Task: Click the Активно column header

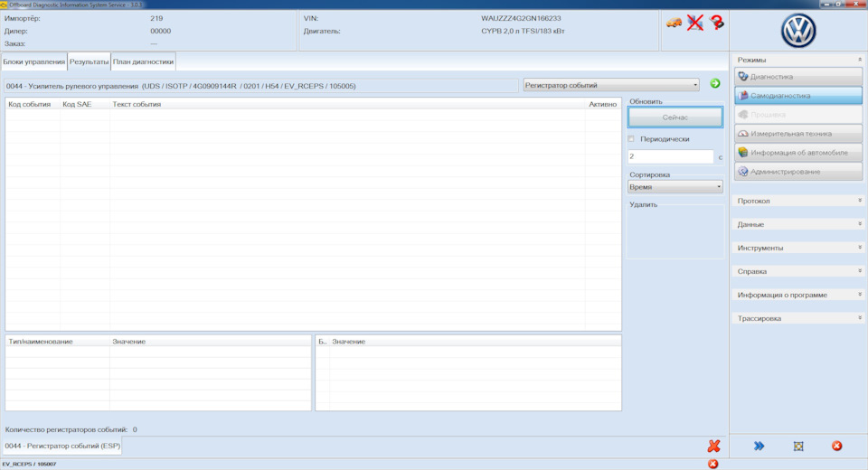Action: point(602,104)
